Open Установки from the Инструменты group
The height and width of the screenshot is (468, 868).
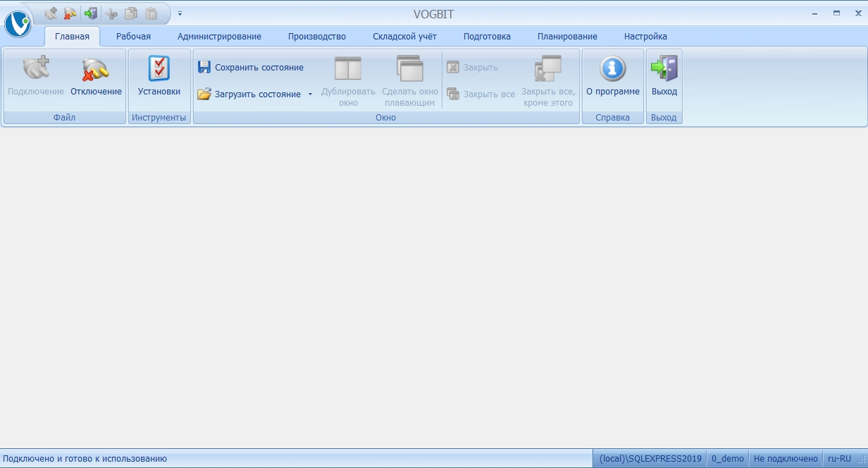coord(159,78)
